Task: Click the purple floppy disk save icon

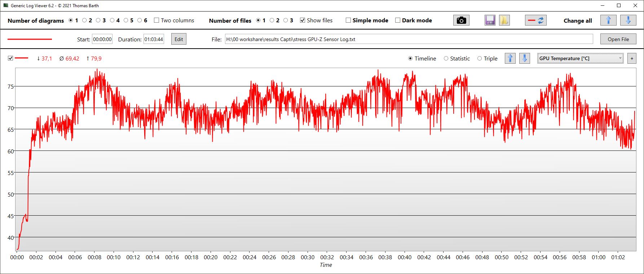Action: [x=490, y=21]
